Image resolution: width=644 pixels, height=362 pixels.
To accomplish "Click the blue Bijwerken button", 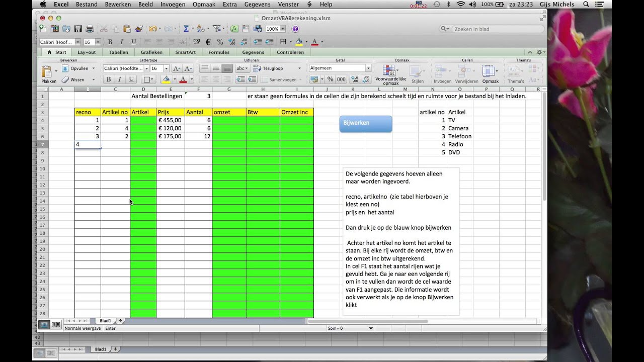I will tap(366, 124).
